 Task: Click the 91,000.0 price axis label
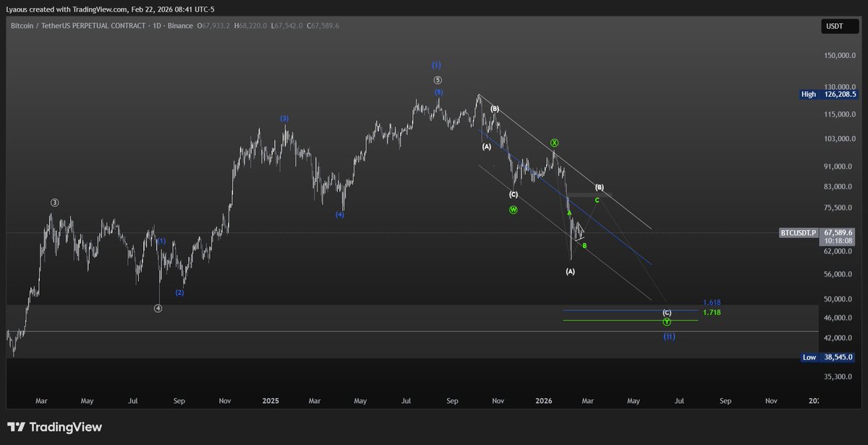[x=839, y=166]
